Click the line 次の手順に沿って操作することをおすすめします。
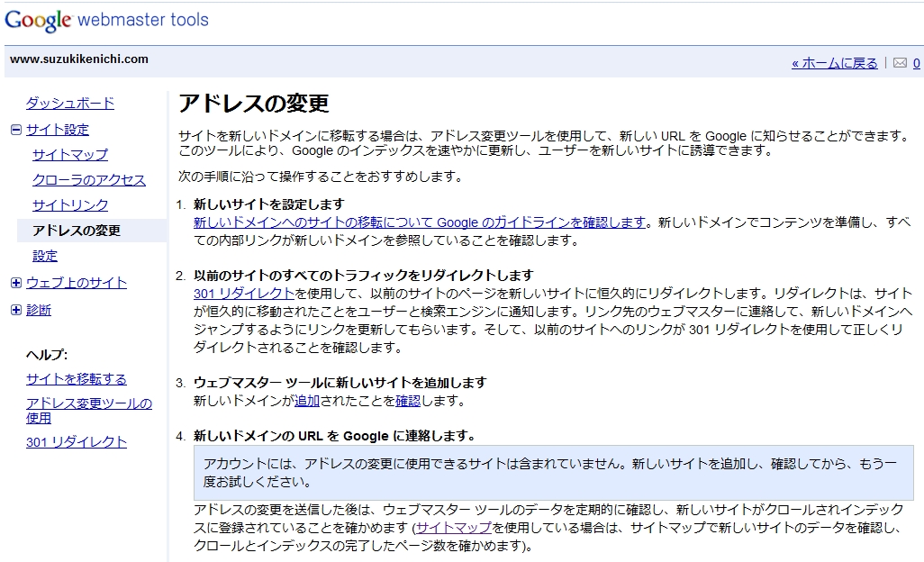 click(322, 177)
